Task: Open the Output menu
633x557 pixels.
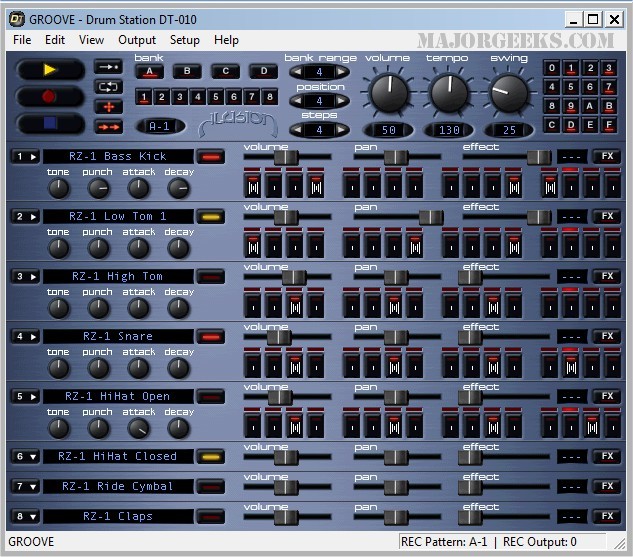Action: (137, 40)
